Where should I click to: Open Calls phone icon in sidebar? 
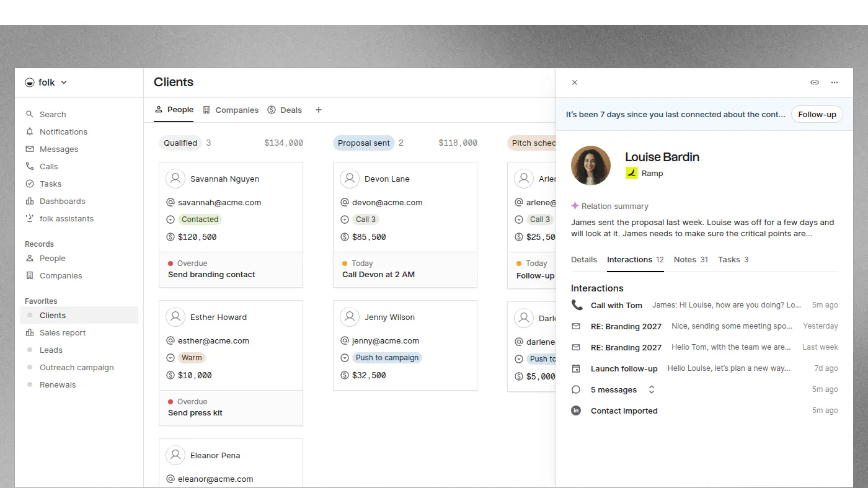pyautogui.click(x=30, y=166)
